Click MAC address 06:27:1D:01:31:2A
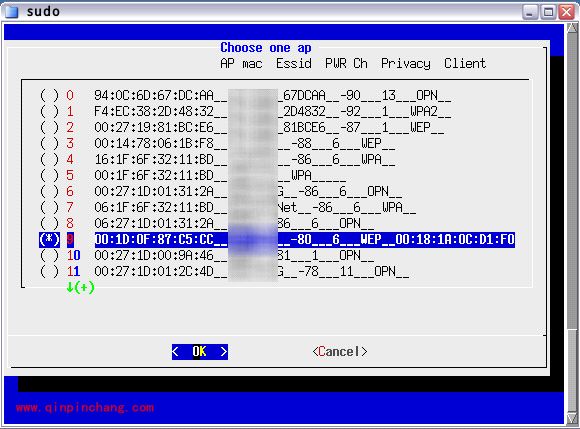This screenshot has width=580, height=429. point(154,223)
